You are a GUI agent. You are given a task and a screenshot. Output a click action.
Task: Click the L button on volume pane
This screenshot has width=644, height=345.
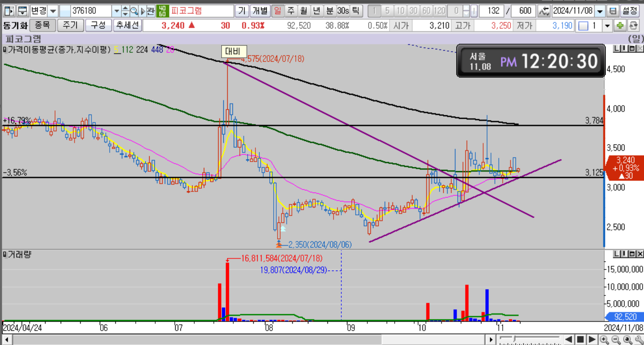click(x=617, y=254)
